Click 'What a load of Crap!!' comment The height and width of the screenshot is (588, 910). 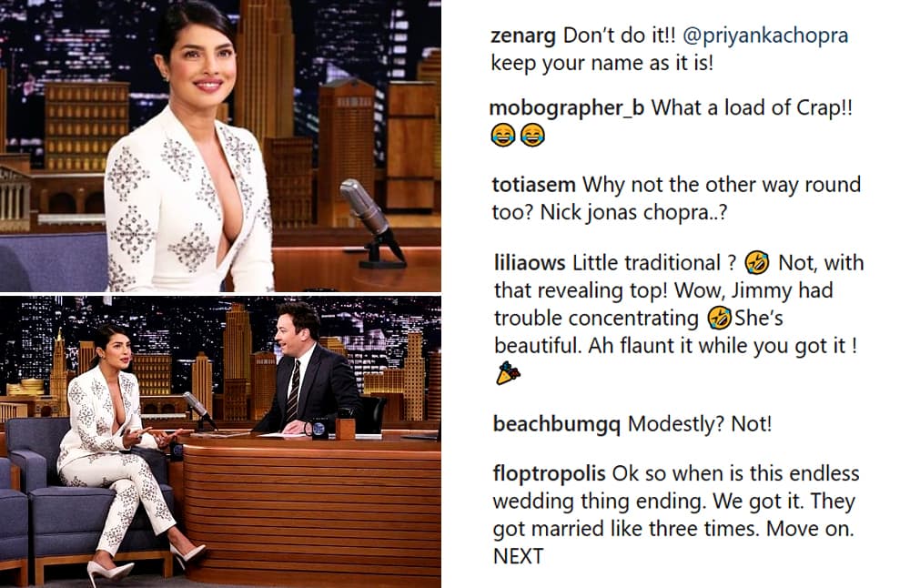pos(753,108)
